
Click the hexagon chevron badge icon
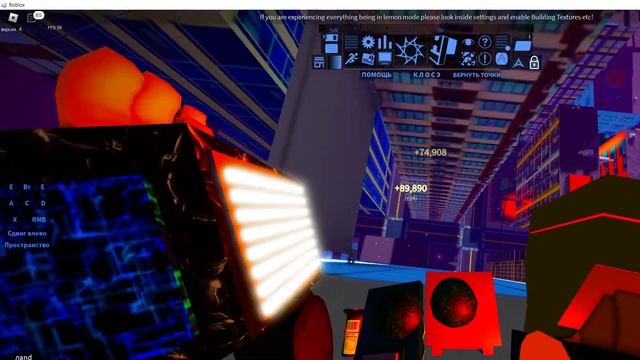(x=501, y=59)
